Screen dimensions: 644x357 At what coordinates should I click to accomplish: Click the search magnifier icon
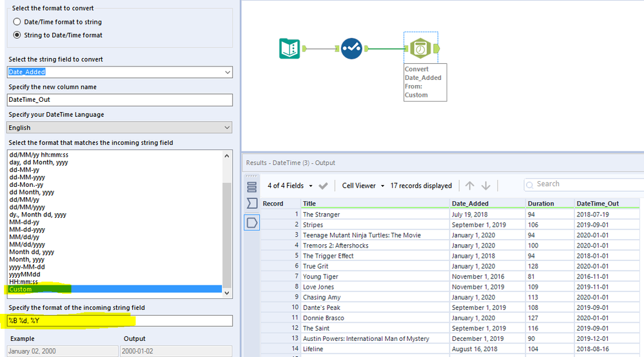[530, 185]
